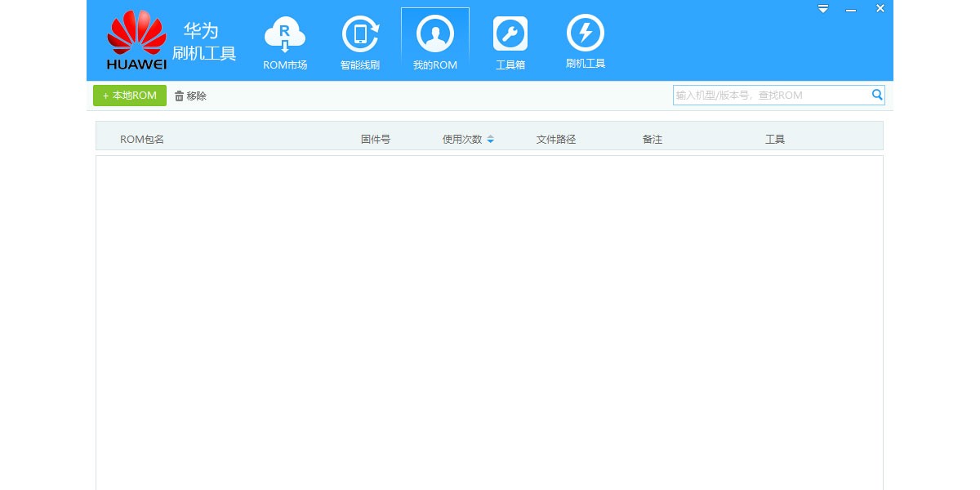This screenshot has height=490, width=980.
Task: Click the 备注 column header
Action: point(653,140)
